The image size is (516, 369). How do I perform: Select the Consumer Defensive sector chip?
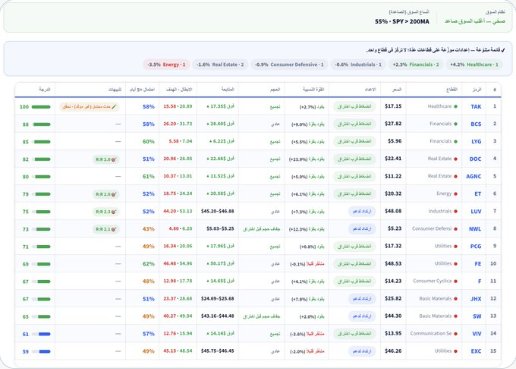click(x=289, y=64)
